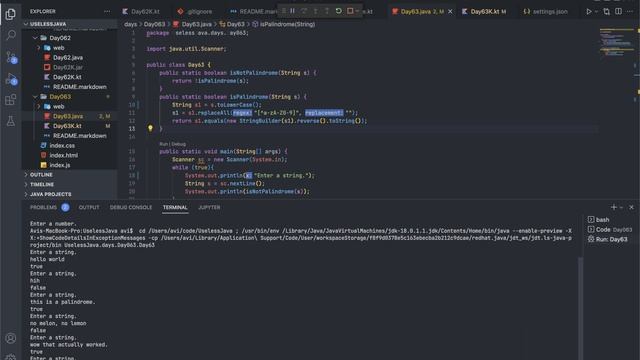
Task: Open the Explorer view in activity bar
Action: pos(11,14)
